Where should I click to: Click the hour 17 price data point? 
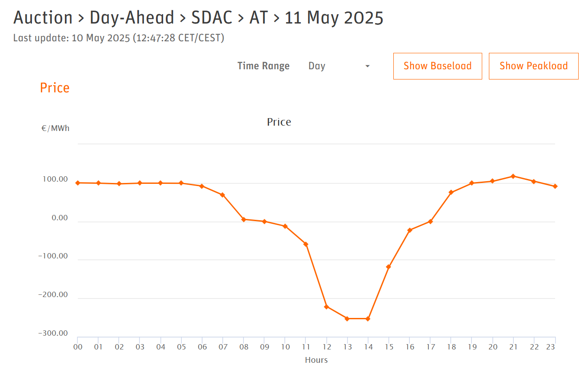pos(430,222)
